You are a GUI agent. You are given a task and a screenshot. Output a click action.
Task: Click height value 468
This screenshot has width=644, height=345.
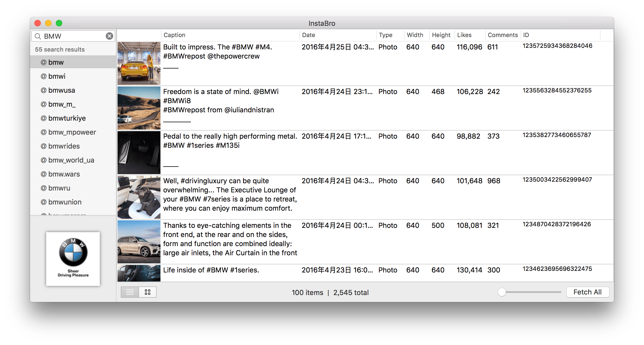(438, 92)
